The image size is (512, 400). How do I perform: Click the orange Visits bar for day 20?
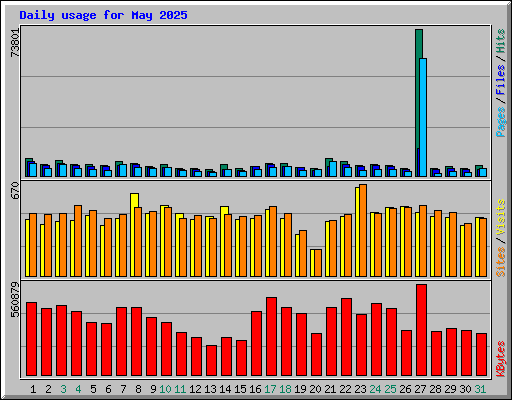click(318, 263)
